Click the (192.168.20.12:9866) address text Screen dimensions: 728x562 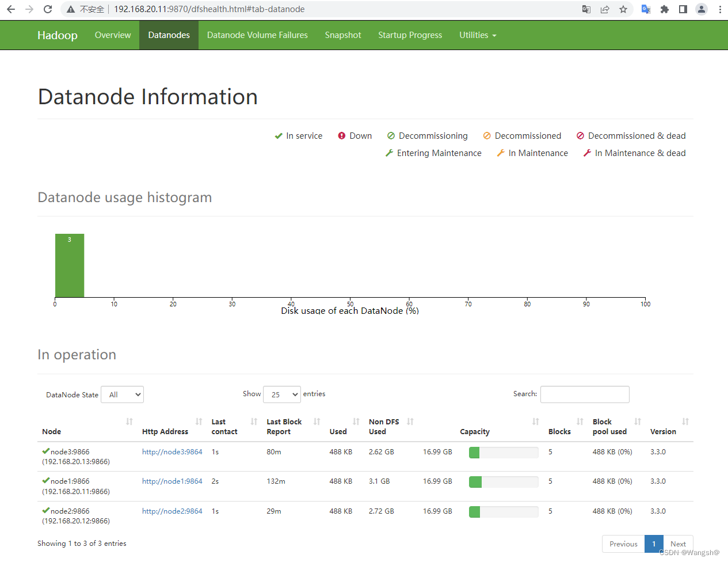click(76, 521)
